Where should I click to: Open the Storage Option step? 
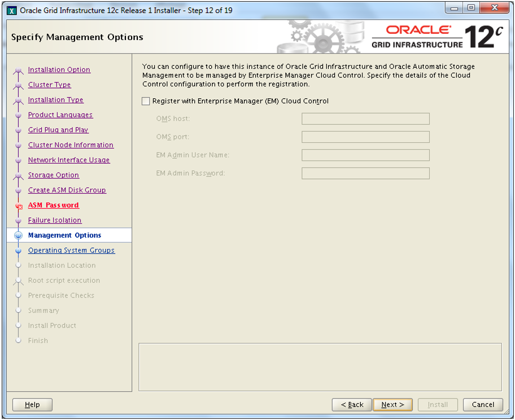[54, 175]
